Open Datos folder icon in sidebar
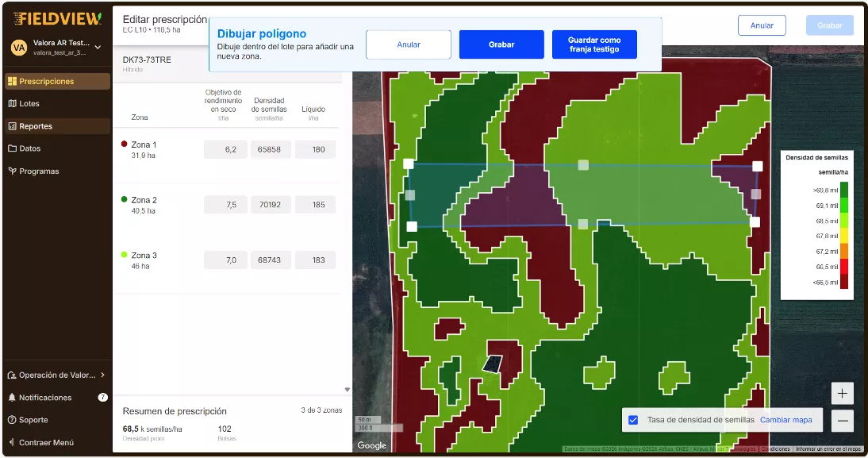This screenshot has width=868, height=458. coord(12,148)
